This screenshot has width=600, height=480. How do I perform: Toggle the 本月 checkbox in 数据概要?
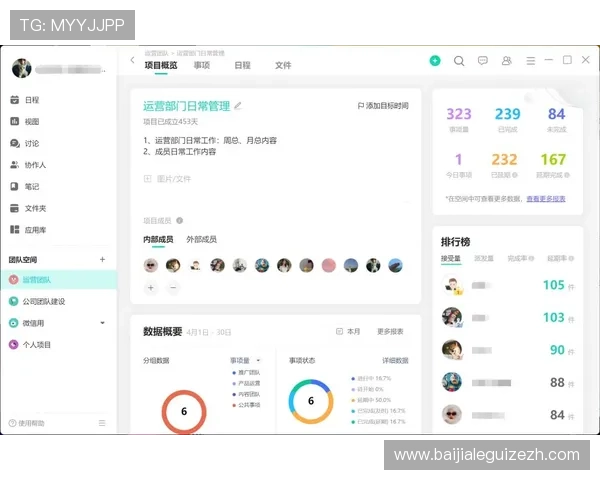[x=340, y=331]
